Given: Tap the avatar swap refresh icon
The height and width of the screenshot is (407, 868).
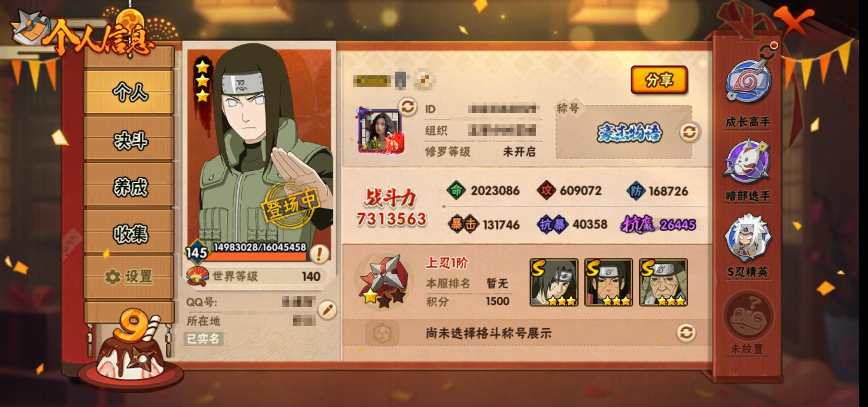Looking at the screenshot, I should 408,107.
